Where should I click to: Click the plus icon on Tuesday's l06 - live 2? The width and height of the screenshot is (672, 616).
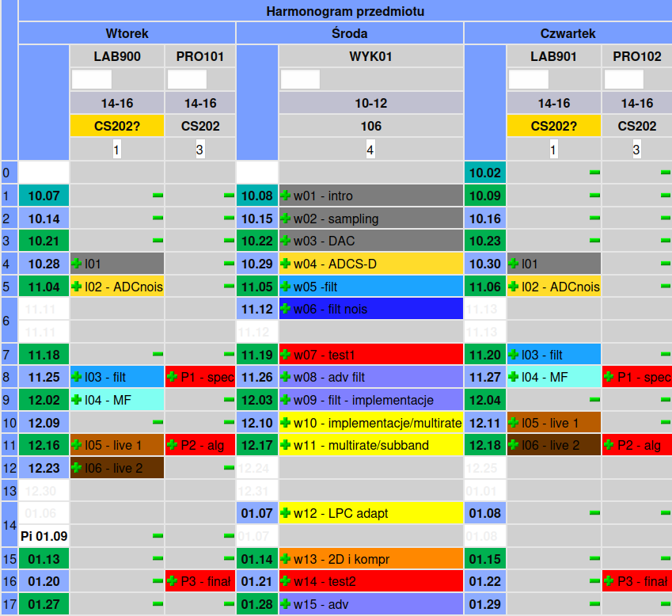(x=77, y=468)
